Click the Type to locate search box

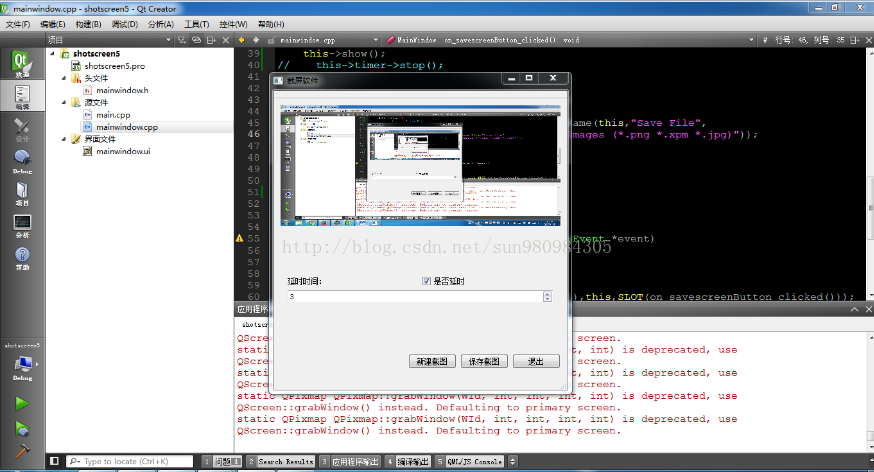[x=130, y=461]
